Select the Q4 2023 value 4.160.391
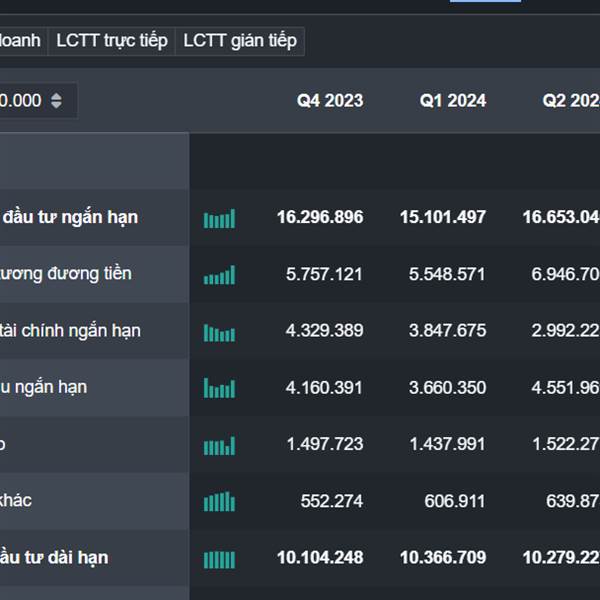This screenshot has height=600, width=600. click(324, 387)
